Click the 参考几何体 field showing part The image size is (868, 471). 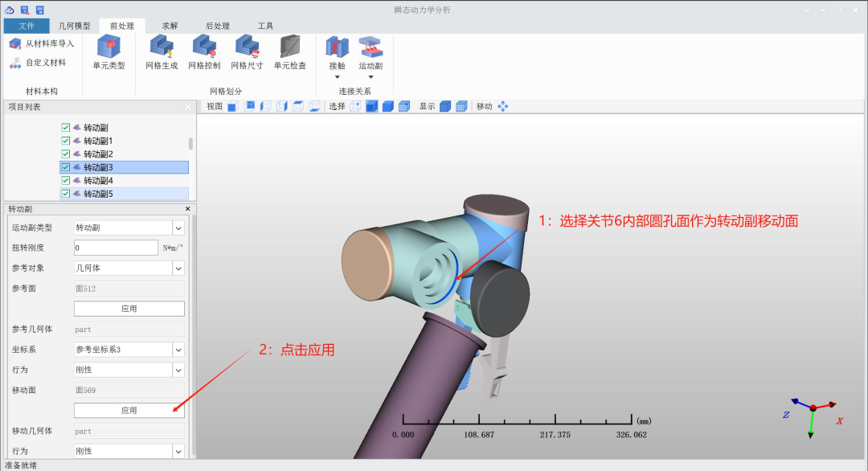tap(129, 330)
